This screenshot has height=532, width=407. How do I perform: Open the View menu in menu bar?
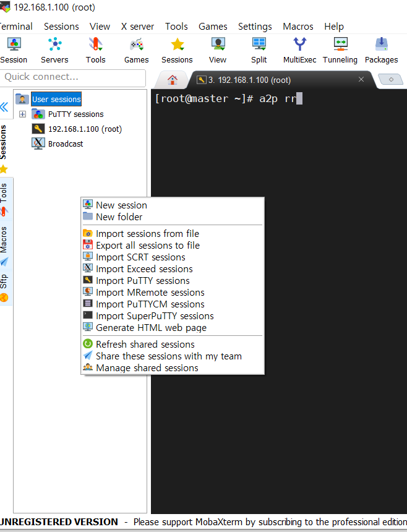[100, 27]
